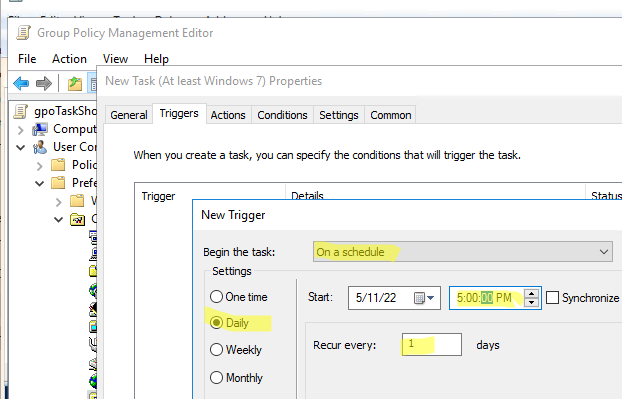622x399 pixels.
Task: Select the gpoTaskSho policy scroll icon
Action: pos(21,111)
